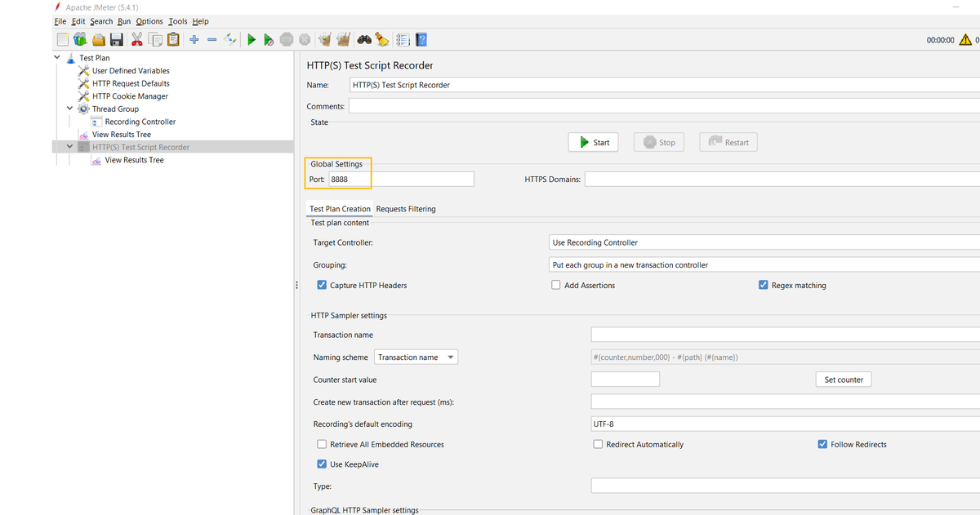Open the Options menu
Screen dimensions: 980x515
[x=149, y=21]
